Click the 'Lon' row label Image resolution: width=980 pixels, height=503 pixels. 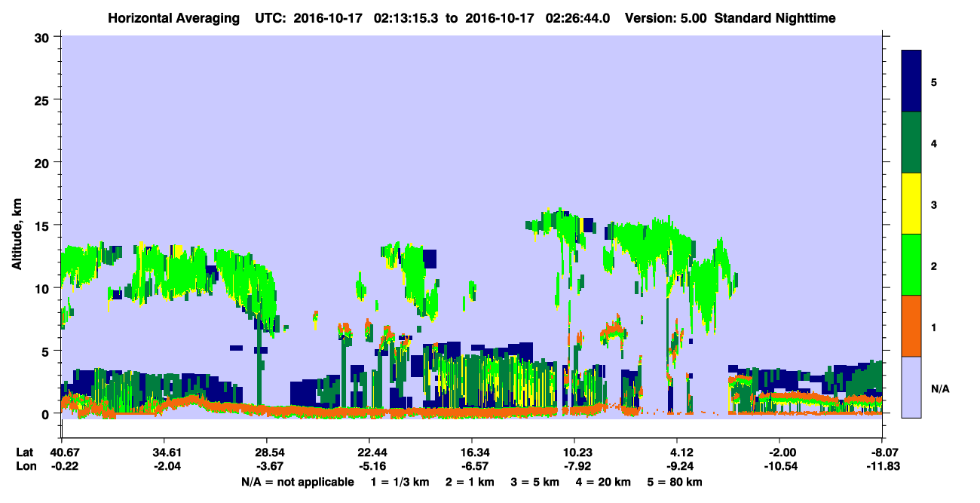tap(25, 465)
